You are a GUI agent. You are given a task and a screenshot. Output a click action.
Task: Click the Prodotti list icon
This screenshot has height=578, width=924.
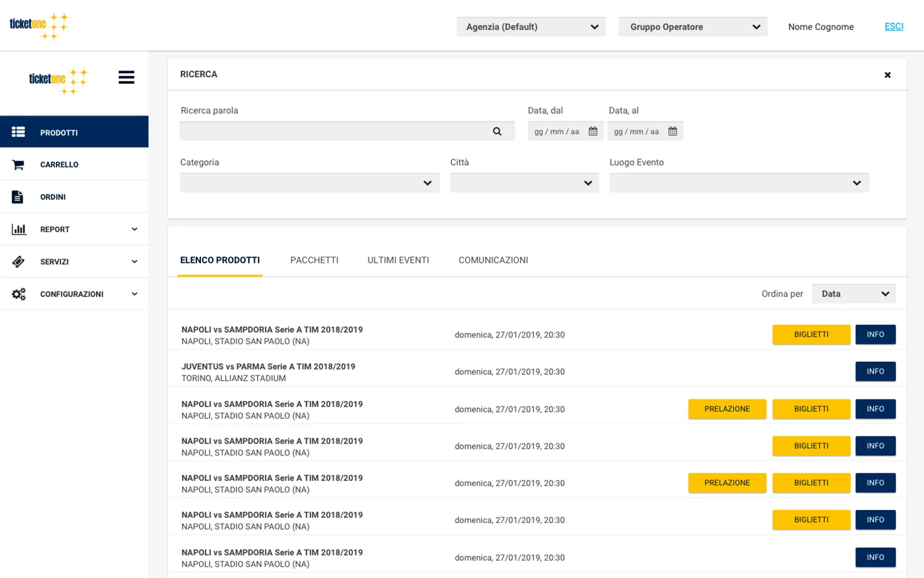tap(18, 132)
